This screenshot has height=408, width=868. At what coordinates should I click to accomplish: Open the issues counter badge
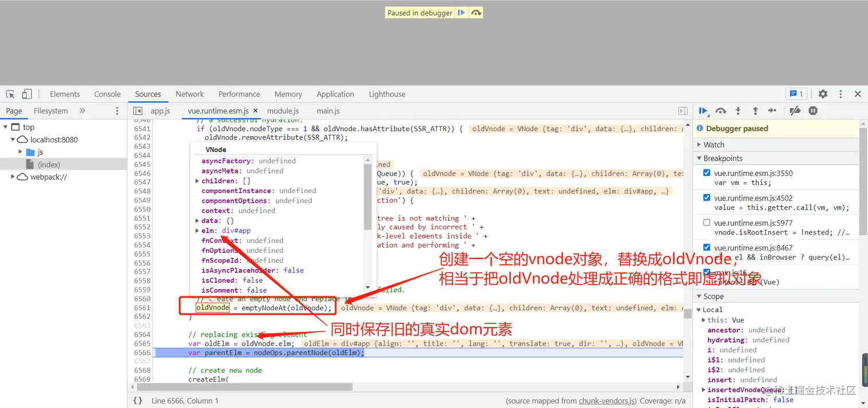click(x=796, y=94)
